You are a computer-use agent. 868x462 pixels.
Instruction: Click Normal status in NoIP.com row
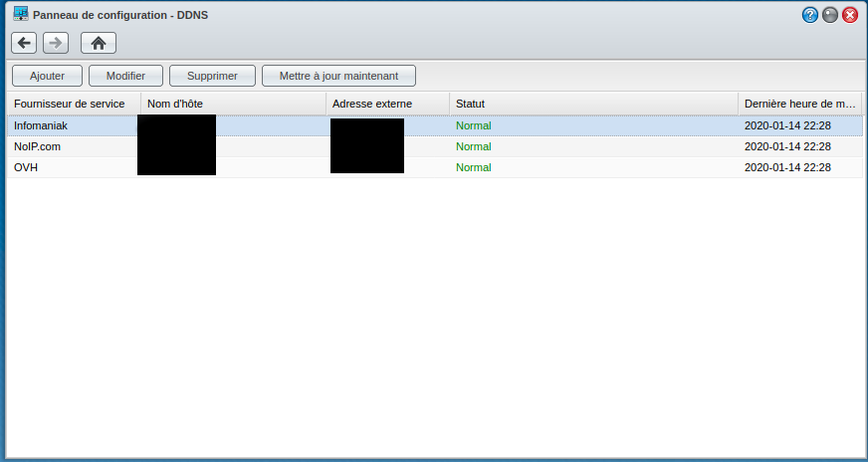473,146
